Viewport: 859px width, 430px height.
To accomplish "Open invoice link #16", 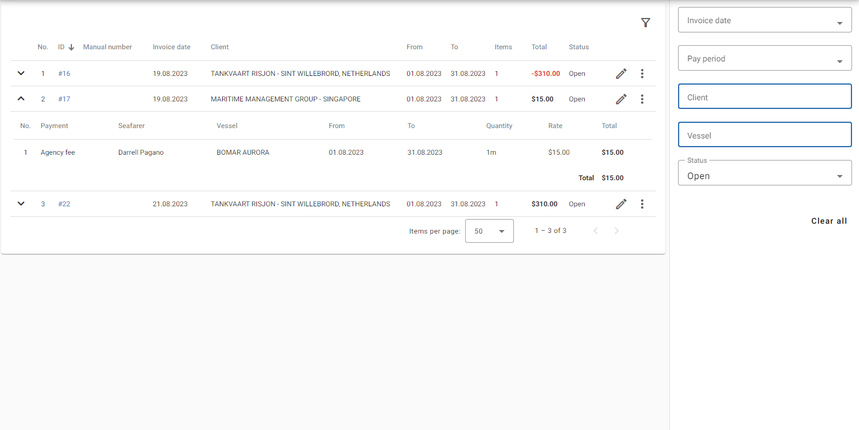I will [64, 73].
